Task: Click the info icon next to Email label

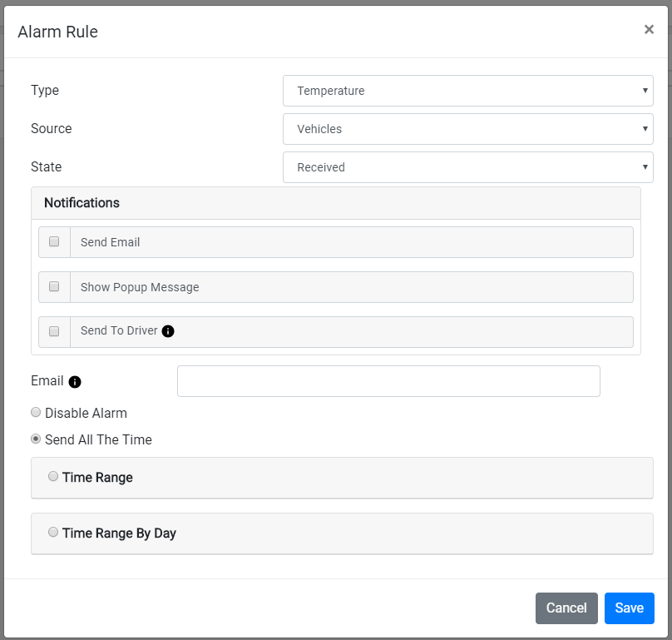Action: point(75,382)
